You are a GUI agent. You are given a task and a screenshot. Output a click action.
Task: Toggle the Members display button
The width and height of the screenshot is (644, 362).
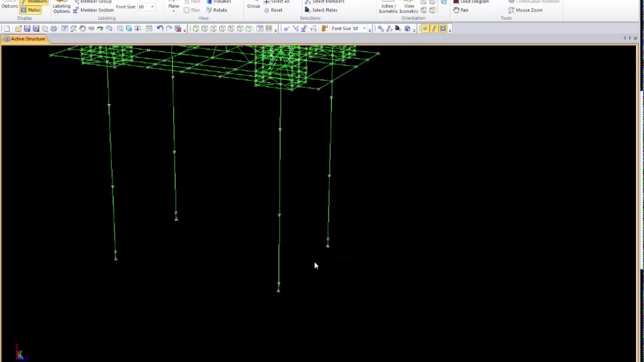click(34, 2)
